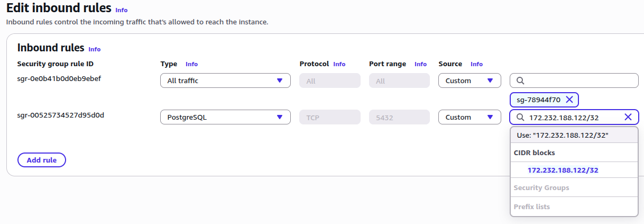This screenshot has height=224, width=644.
Task: Click search magnifier icon in first source field
Action: [520, 80]
